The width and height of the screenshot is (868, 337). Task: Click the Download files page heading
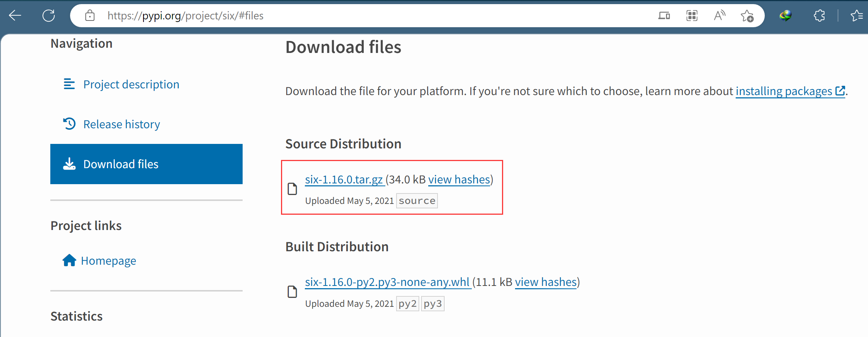(343, 47)
